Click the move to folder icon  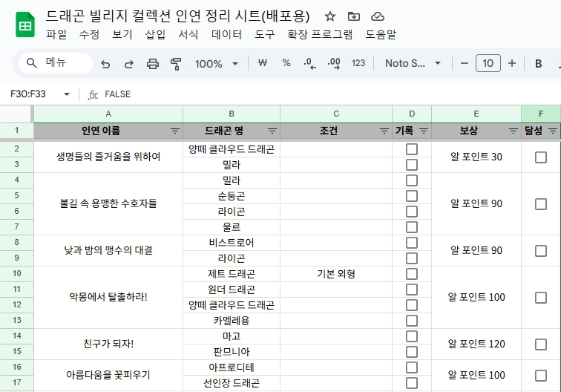pos(354,16)
